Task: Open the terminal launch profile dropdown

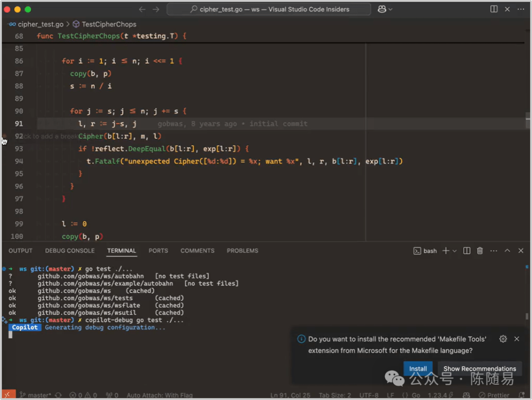Action: pos(455,251)
